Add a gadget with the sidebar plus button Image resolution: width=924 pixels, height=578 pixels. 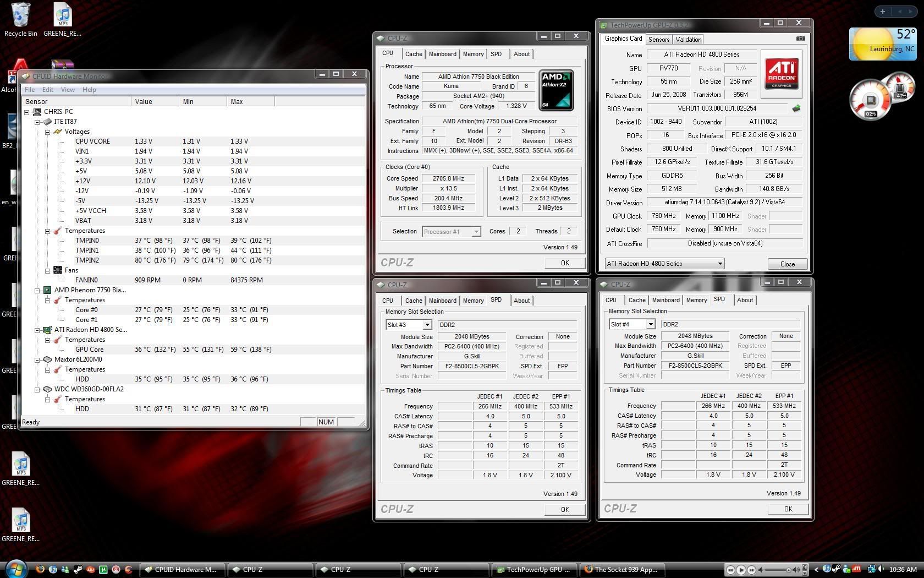point(883,11)
